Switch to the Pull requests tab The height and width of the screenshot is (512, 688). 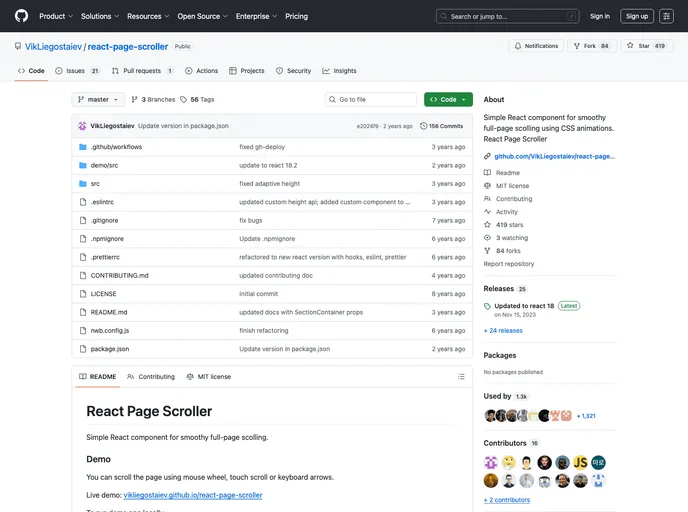click(x=143, y=71)
